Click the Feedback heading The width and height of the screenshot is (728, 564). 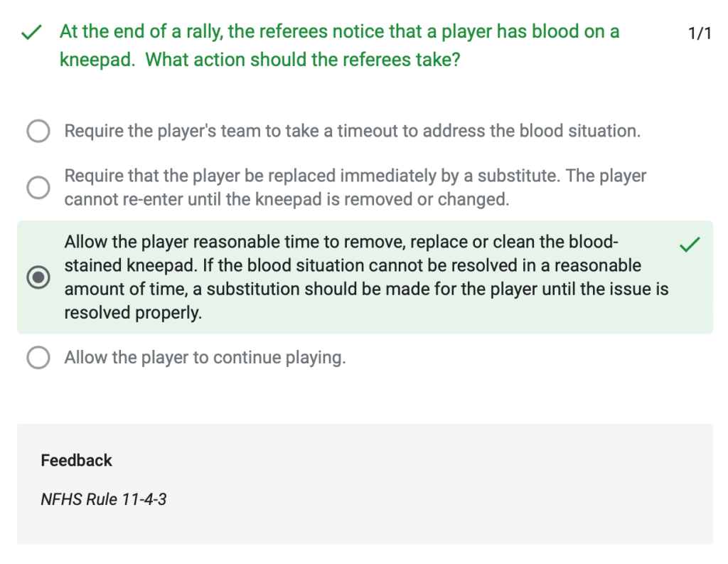[x=76, y=460]
